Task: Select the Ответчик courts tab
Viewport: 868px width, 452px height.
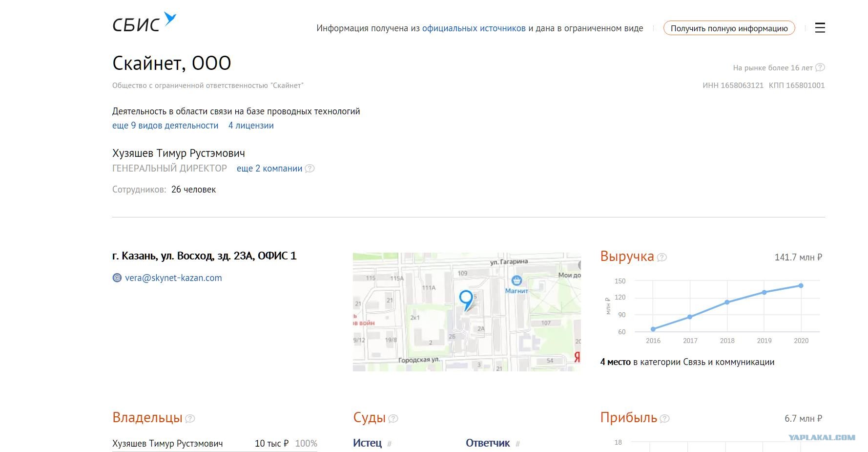Action: pos(488,443)
